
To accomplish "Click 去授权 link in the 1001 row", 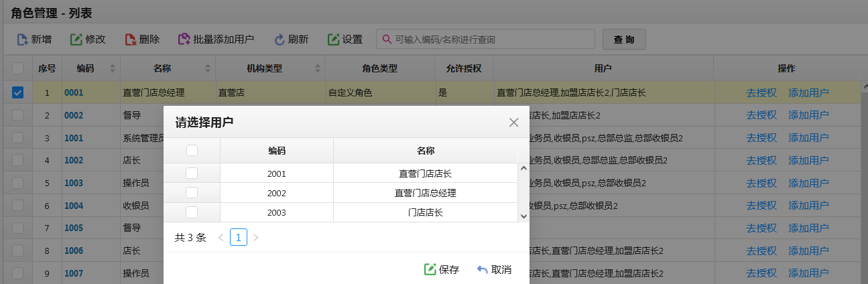I will tap(761, 137).
